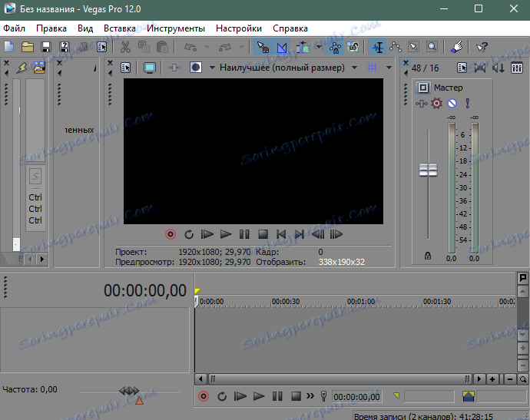Open mixing console icon in Master Bus
530x420 pixels.
click(x=517, y=68)
